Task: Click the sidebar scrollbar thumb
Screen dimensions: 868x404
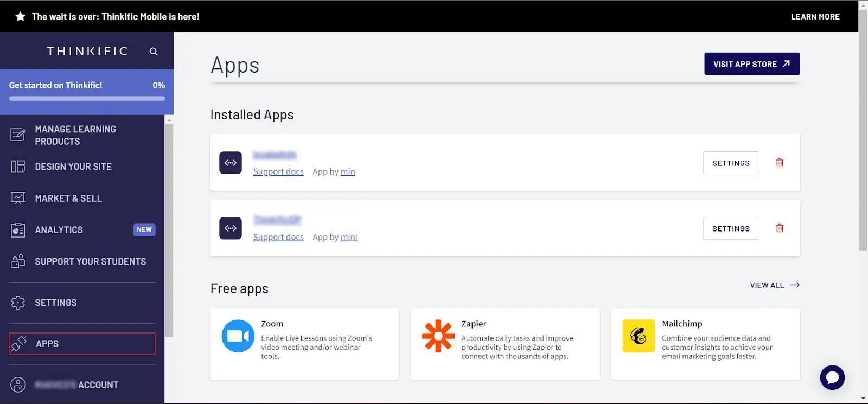Action: coord(169,230)
